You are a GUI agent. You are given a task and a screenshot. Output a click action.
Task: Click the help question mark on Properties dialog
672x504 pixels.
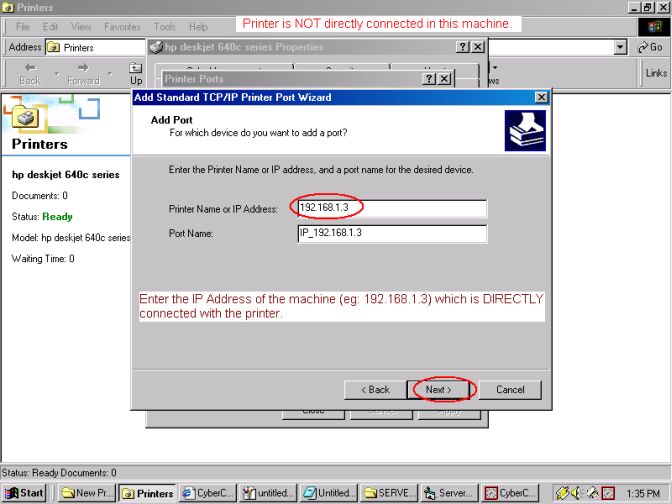click(462, 47)
